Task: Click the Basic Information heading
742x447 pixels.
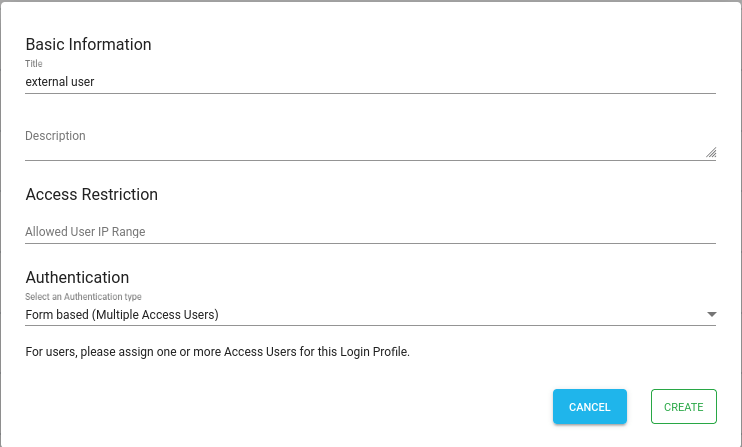Action: [88, 44]
